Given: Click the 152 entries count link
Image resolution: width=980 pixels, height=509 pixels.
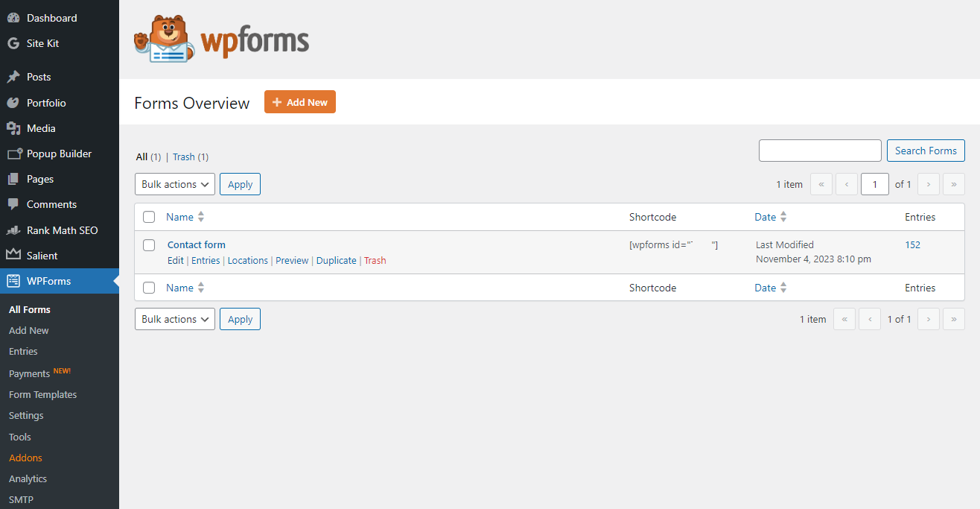Looking at the screenshot, I should [913, 244].
